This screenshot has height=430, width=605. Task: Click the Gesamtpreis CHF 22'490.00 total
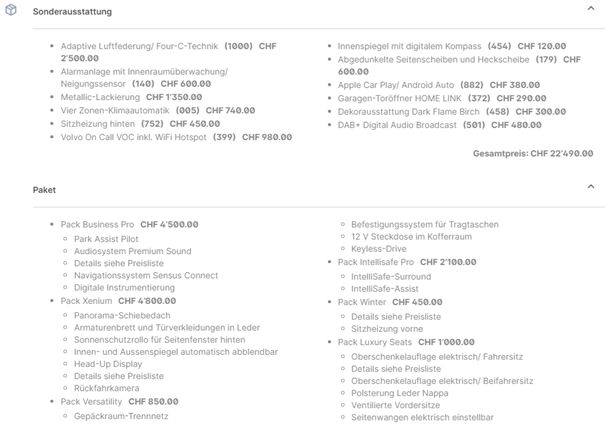pos(533,153)
